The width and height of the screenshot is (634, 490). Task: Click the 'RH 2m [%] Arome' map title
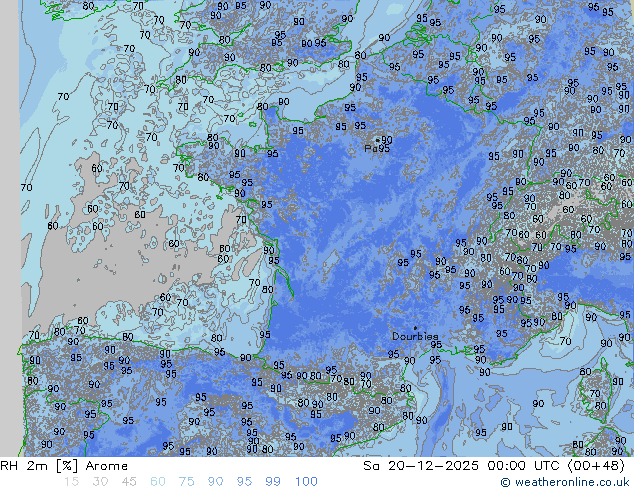click(x=64, y=466)
